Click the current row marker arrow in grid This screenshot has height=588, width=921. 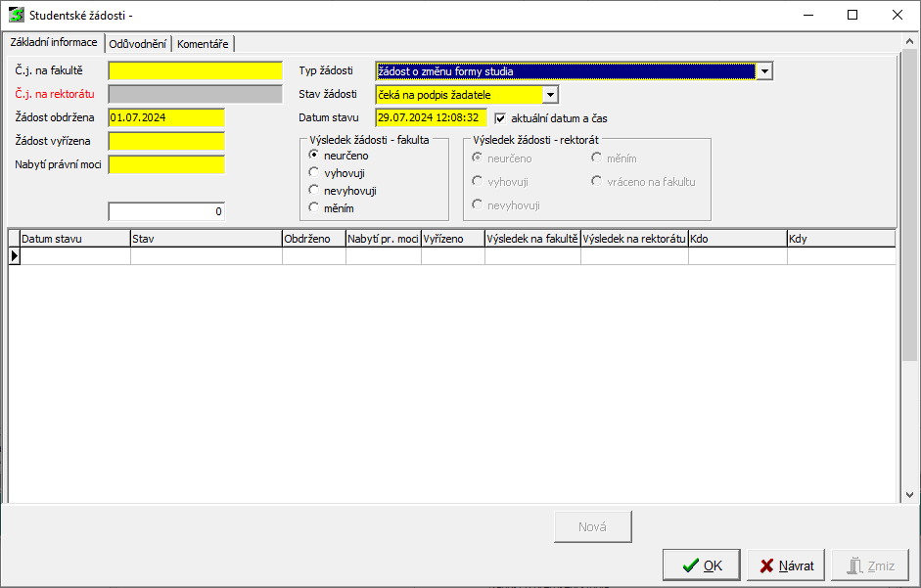click(15, 256)
